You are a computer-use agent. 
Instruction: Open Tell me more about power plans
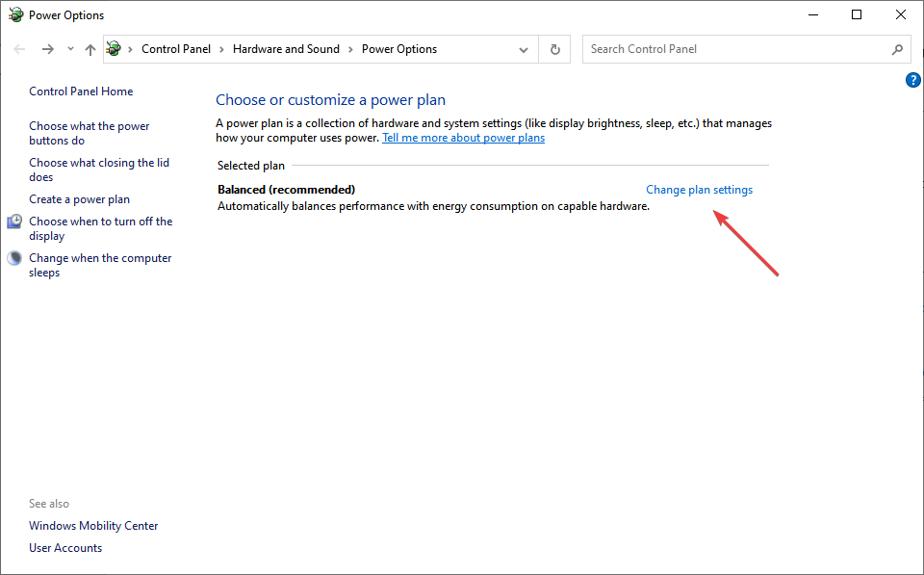coord(463,138)
